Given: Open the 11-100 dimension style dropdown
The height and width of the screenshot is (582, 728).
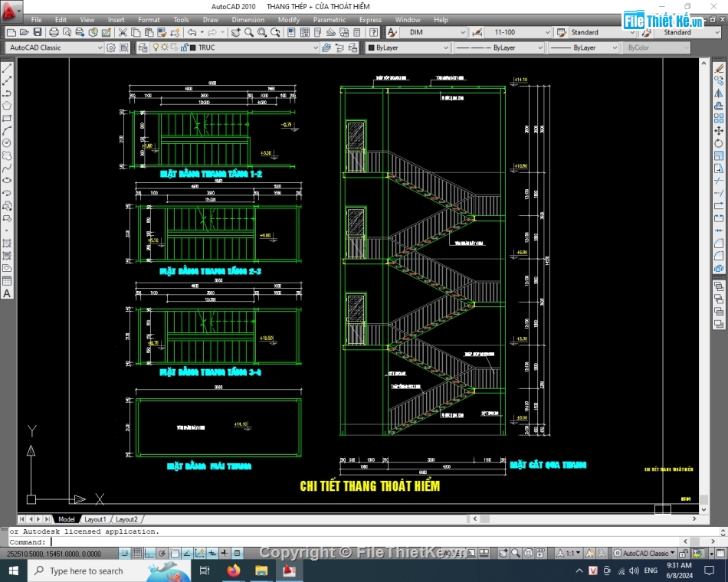Looking at the screenshot, I should click(x=519, y=32).
